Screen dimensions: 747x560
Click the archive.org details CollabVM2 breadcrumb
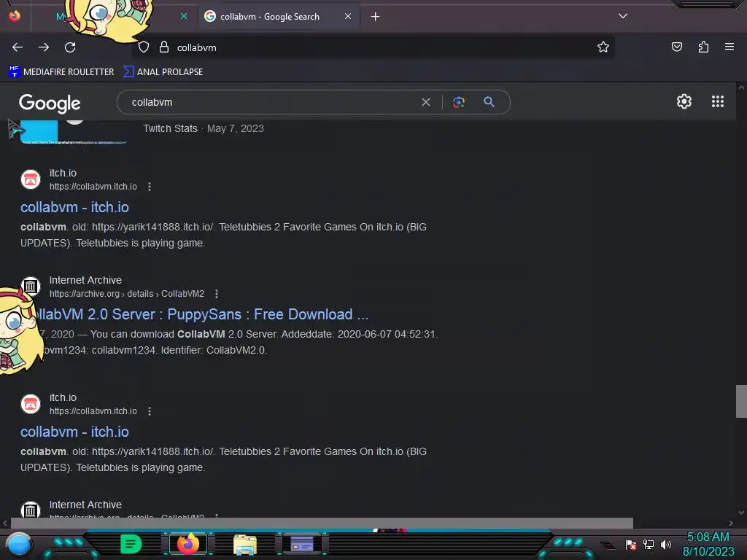coord(127,294)
